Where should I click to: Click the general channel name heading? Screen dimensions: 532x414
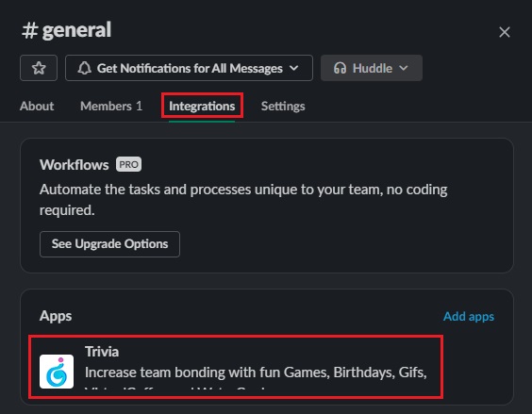(x=76, y=30)
